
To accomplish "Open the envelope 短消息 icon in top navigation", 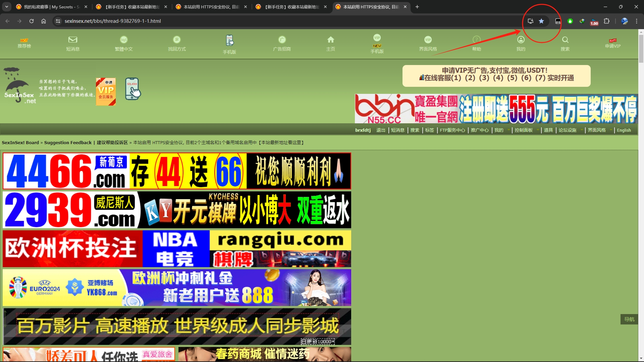I will click(73, 44).
